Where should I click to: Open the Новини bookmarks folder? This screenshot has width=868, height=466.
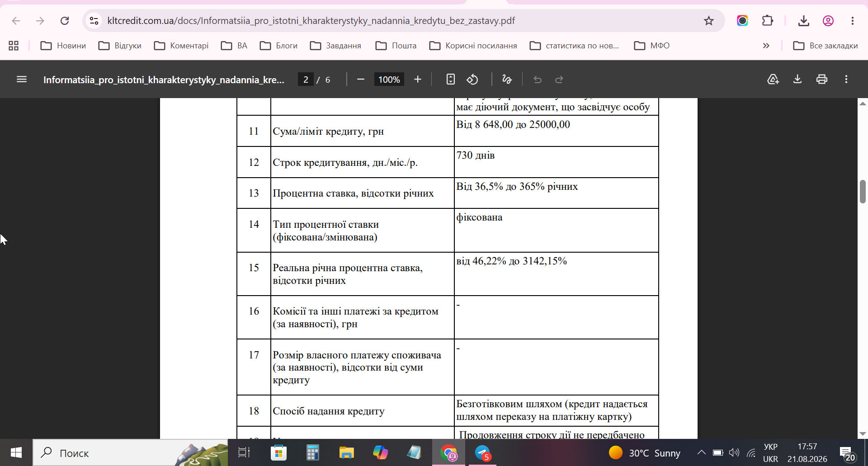click(x=63, y=46)
